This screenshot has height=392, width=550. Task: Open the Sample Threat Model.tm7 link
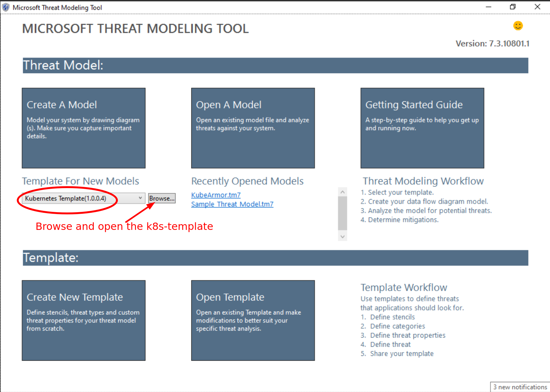click(x=232, y=204)
